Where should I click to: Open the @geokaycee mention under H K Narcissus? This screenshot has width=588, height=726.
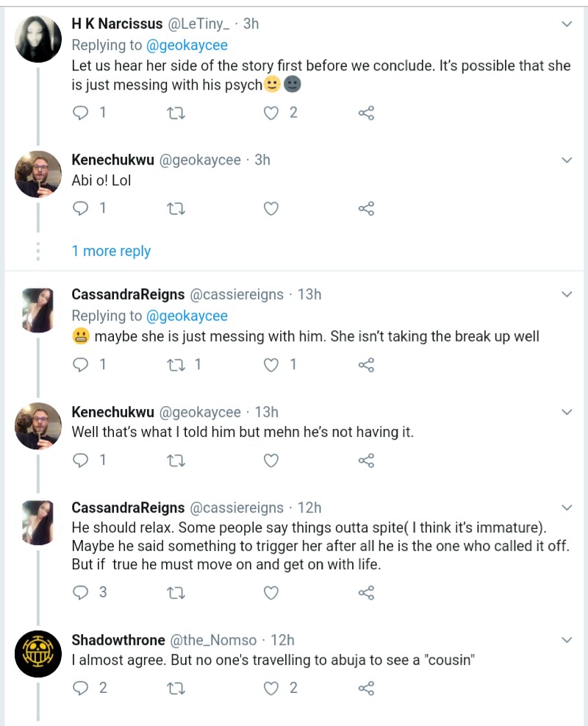[187, 45]
